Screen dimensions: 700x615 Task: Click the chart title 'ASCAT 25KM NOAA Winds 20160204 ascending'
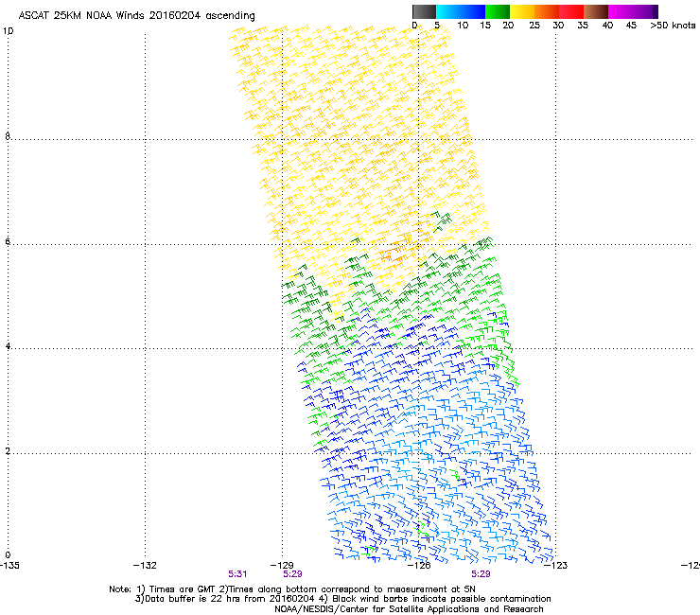click(x=136, y=16)
